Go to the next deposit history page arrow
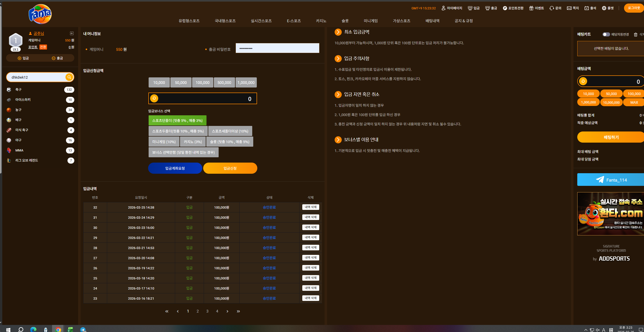This screenshot has height=332, width=644. pyautogui.click(x=227, y=311)
